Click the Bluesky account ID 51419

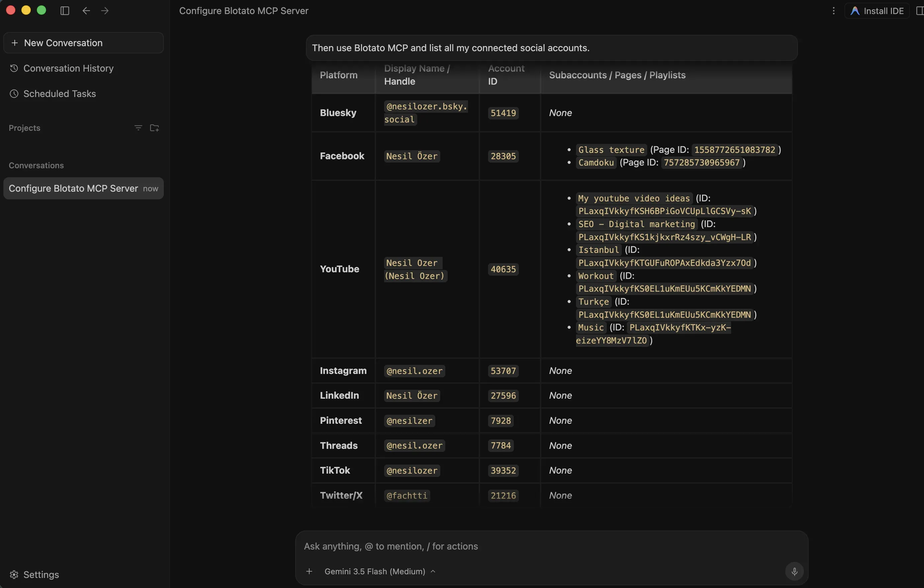click(x=503, y=113)
